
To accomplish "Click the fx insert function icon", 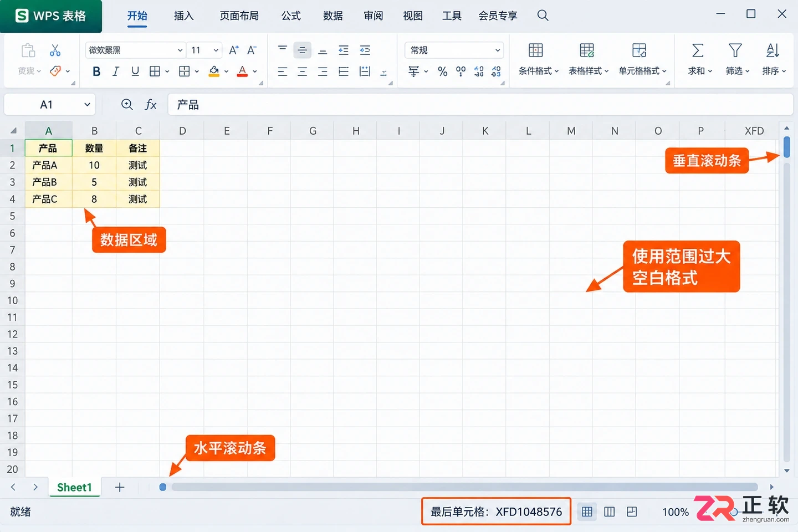I will tap(151, 104).
